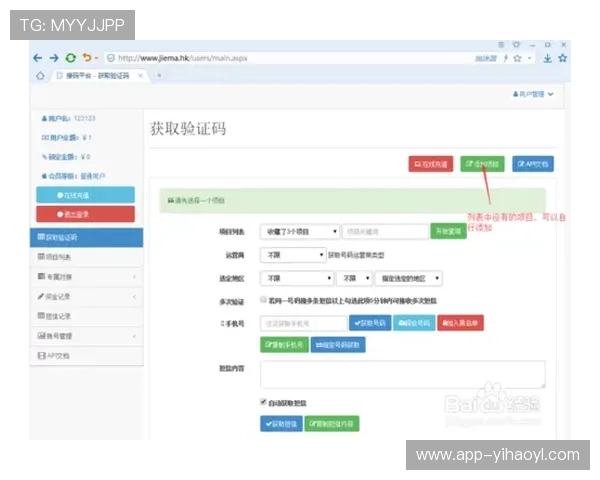Click the blue 获取号码 button
The image size is (600, 480).
click(370, 323)
